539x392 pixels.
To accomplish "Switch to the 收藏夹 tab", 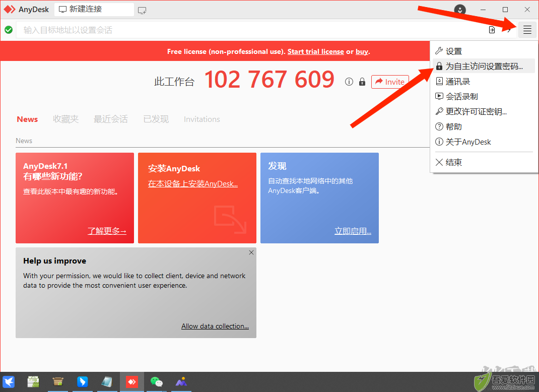I will tap(65, 119).
